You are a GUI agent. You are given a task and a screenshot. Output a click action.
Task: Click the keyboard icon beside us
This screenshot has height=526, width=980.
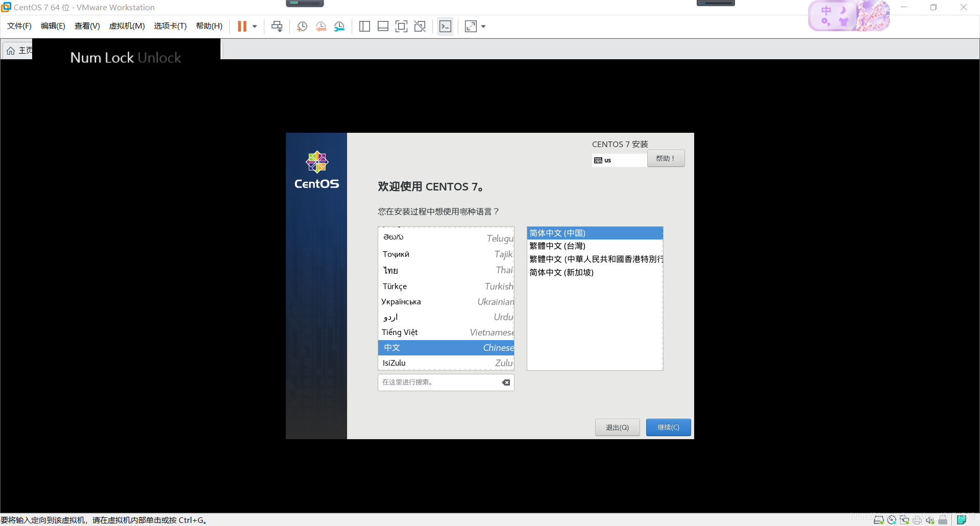pos(598,160)
